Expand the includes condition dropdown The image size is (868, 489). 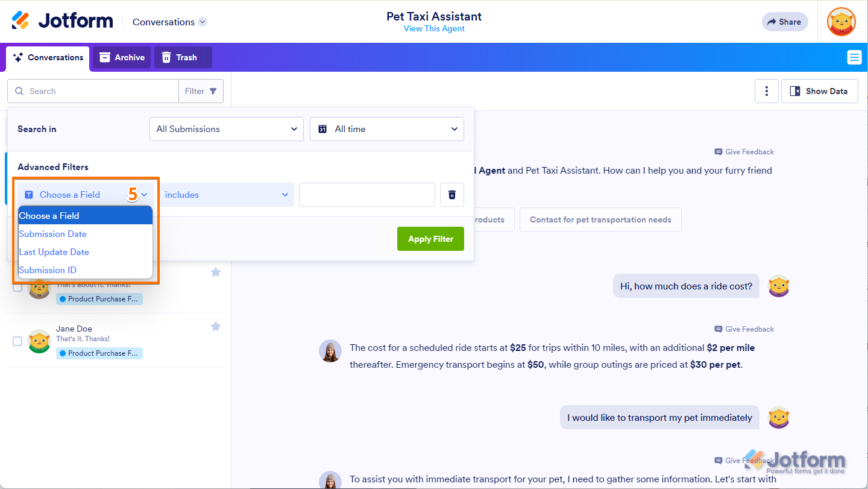point(226,195)
